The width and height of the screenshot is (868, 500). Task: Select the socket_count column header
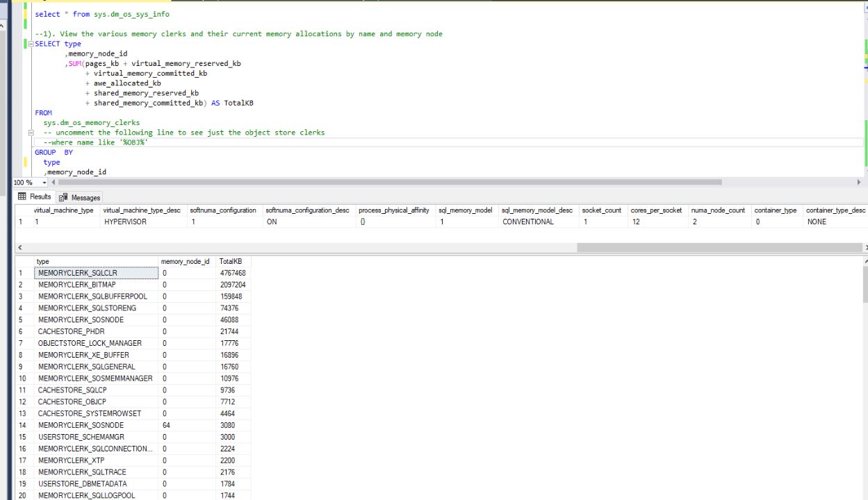602,210
